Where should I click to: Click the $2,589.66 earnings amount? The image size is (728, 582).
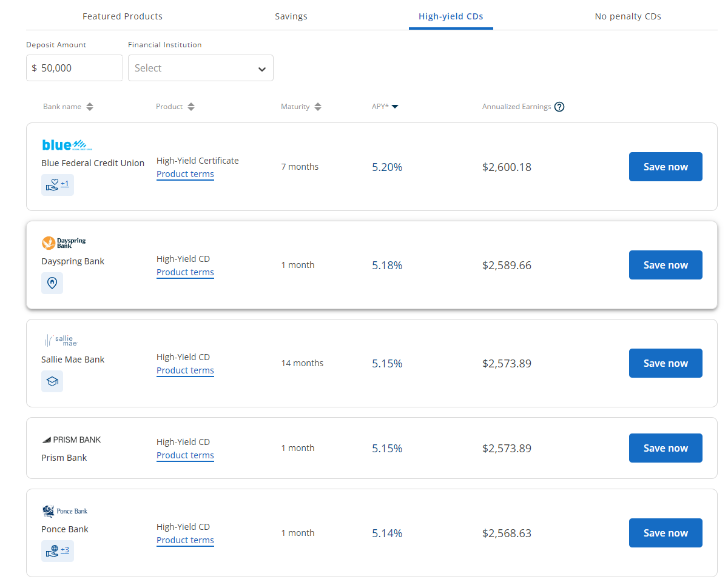coord(507,265)
